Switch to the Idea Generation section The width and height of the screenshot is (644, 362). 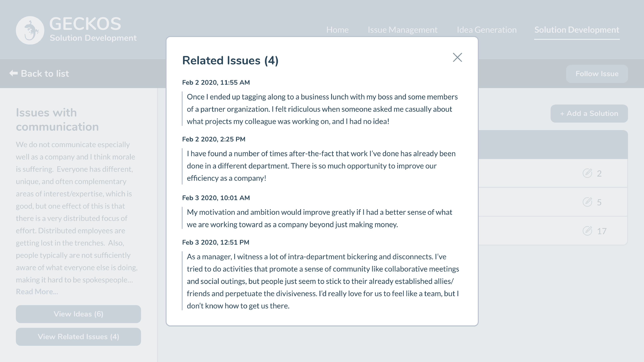click(x=487, y=30)
